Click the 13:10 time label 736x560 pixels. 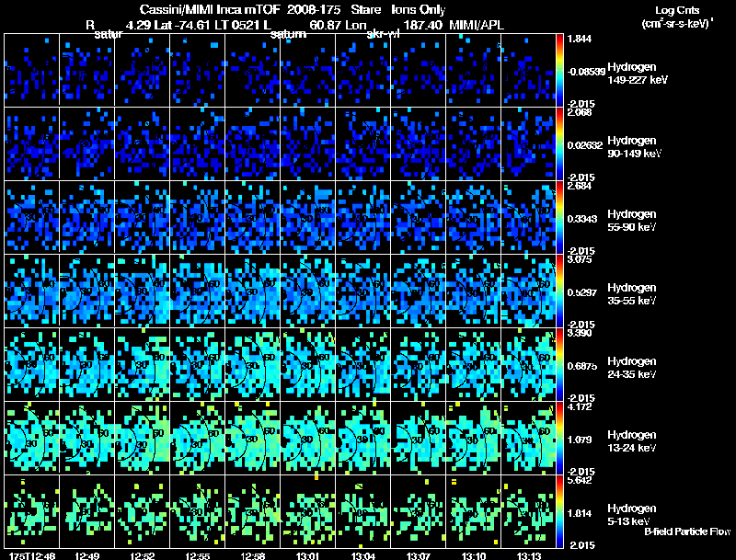click(x=474, y=555)
